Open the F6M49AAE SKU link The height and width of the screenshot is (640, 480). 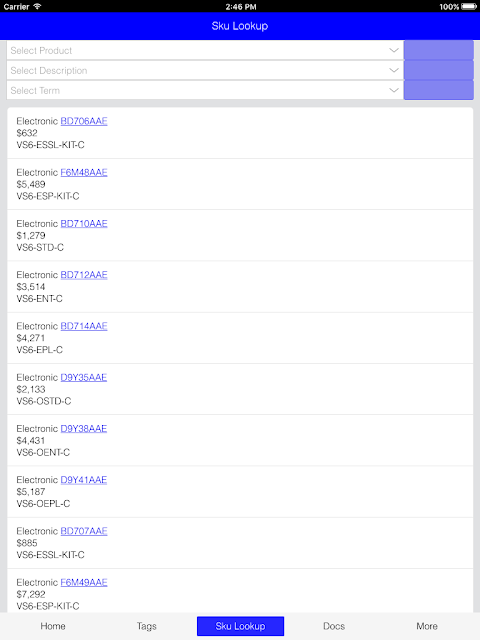click(x=84, y=582)
